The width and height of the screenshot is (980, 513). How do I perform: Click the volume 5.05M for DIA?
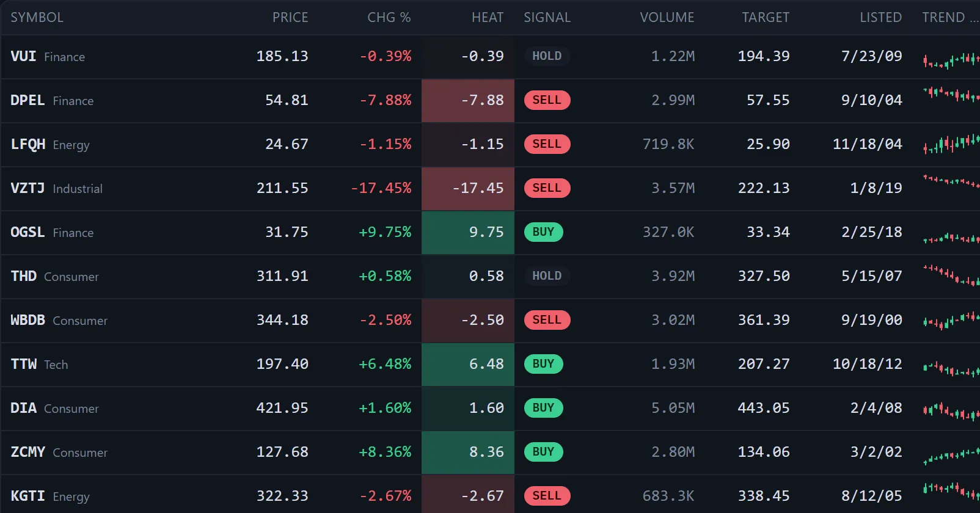pos(673,408)
